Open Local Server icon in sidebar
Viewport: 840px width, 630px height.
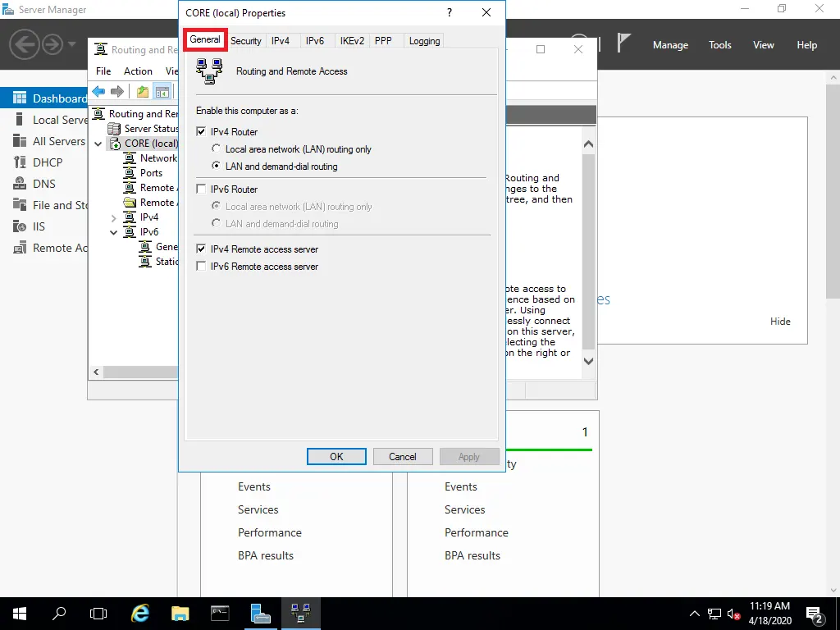pyautogui.click(x=20, y=120)
